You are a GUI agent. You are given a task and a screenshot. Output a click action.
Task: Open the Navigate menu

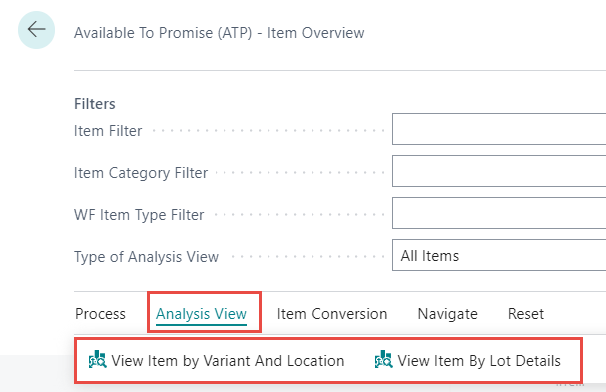[x=448, y=314]
